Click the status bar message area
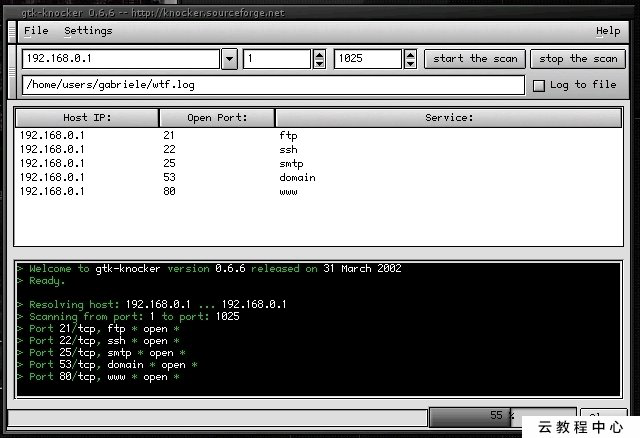The image size is (640, 438). tap(217, 418)
